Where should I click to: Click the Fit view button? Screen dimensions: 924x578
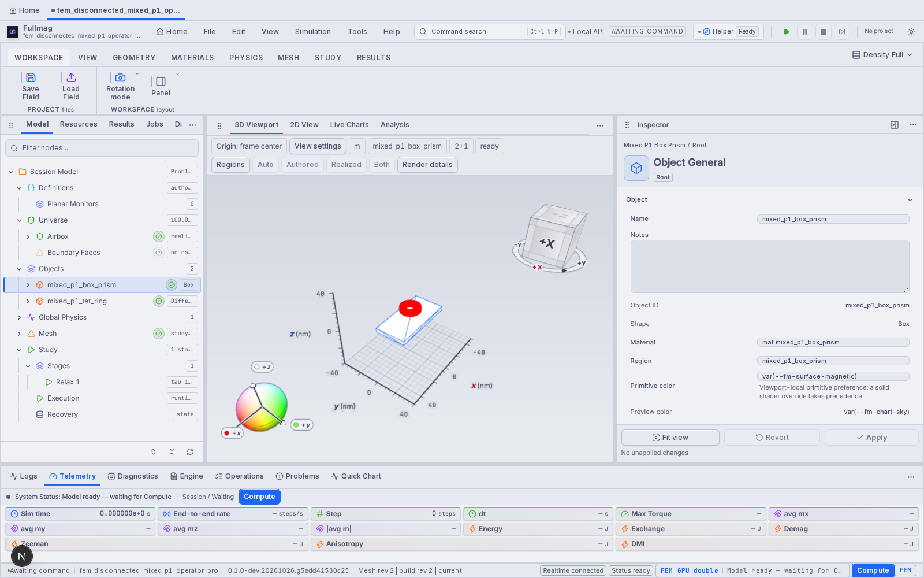point(670,438)
